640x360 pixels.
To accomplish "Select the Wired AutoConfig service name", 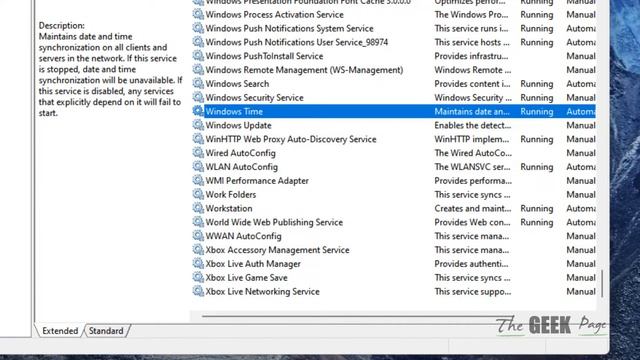I will (x=240, y=153).
